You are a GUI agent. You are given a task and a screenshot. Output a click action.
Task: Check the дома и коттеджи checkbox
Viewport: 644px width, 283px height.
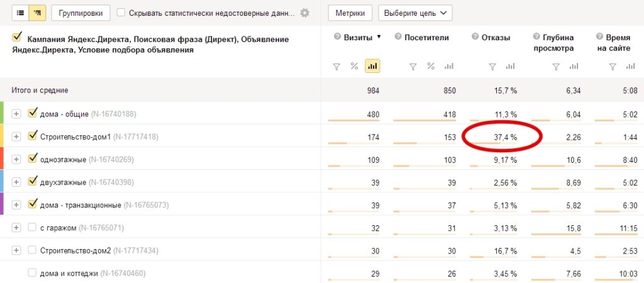32,272
